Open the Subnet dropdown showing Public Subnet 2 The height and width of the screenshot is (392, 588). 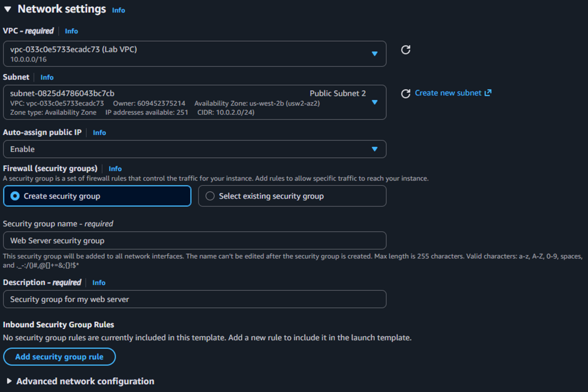pos(375,102)
